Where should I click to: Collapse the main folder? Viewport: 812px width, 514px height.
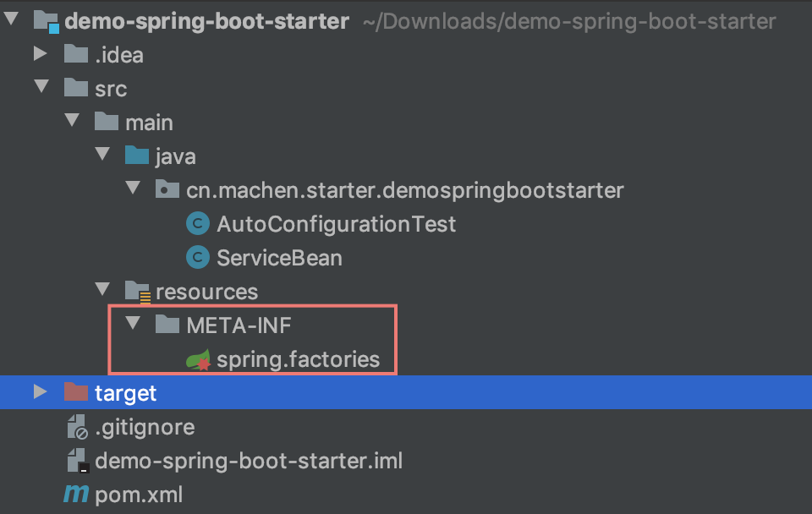click(x=72, y=121)
